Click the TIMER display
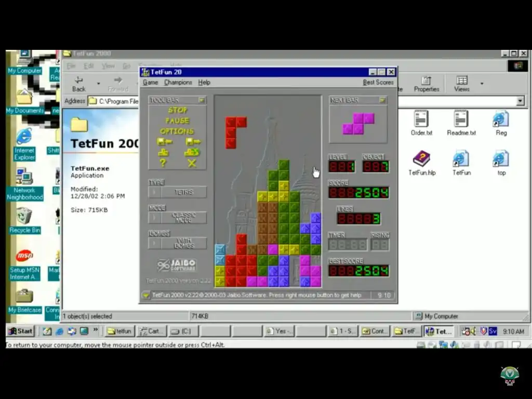The image size is (532, 399). [348, 245]
